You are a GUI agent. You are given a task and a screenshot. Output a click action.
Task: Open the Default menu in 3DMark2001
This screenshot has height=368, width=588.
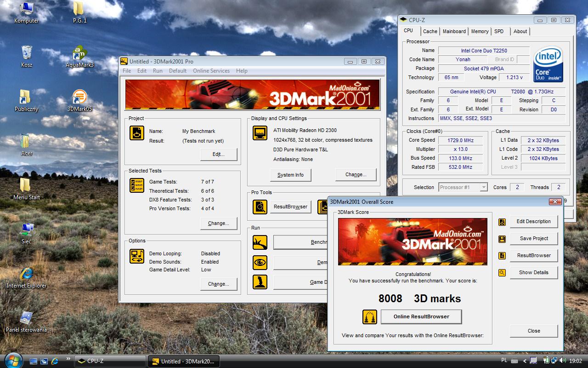[178, 71]
